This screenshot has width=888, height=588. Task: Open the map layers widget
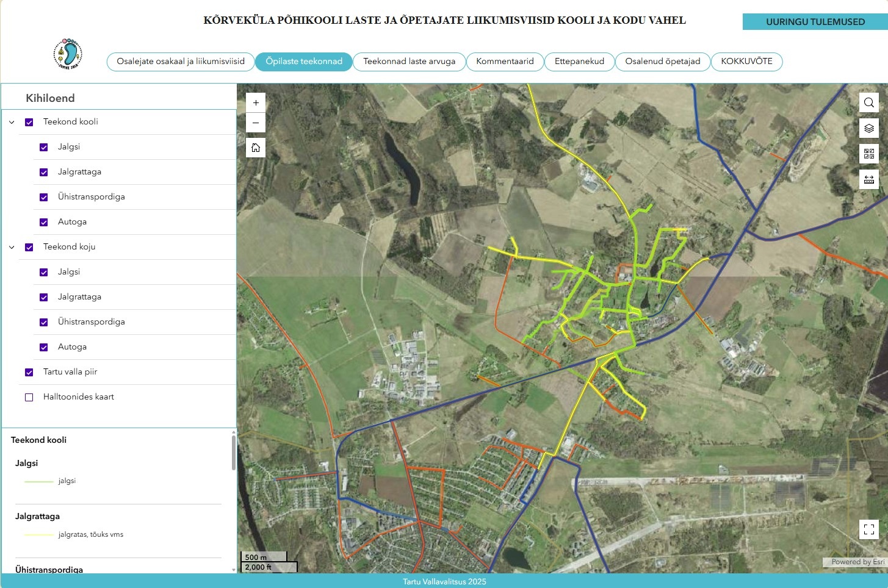coord(869,128)
